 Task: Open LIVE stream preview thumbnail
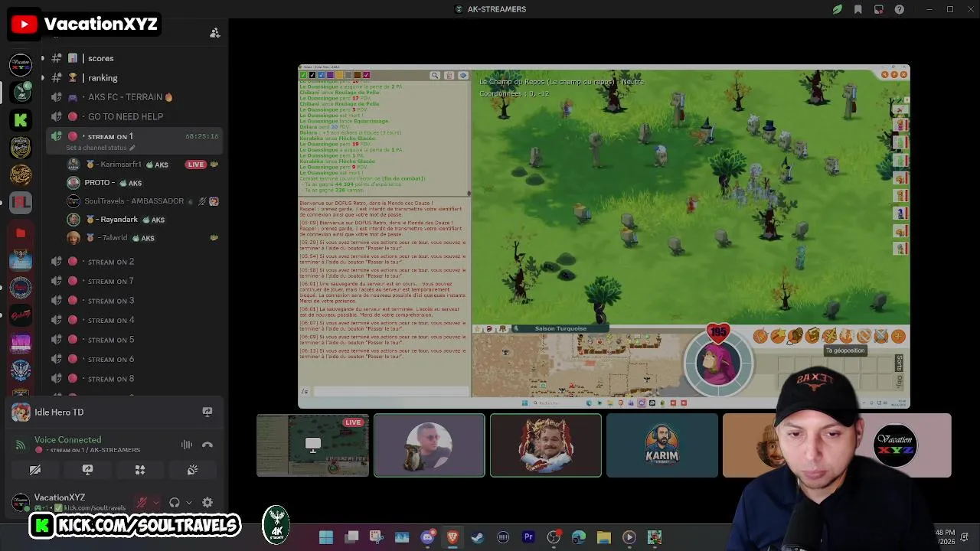click(312, 445)
